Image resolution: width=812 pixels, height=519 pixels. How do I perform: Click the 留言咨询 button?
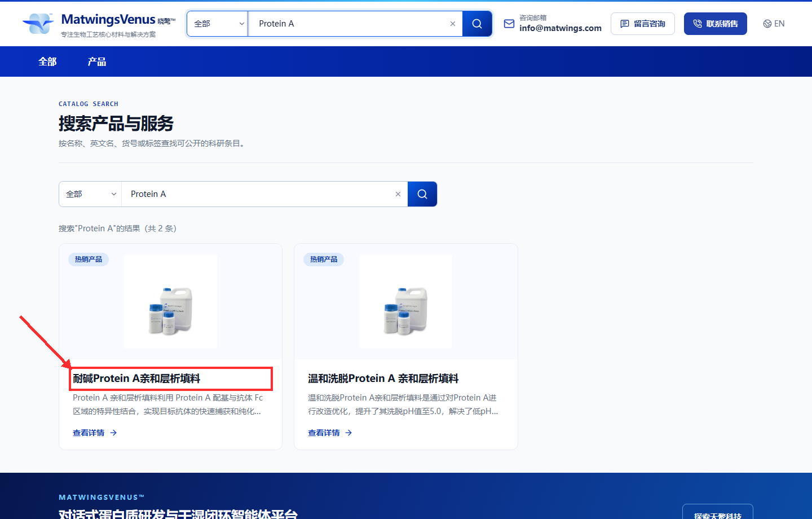coord(643,24)
